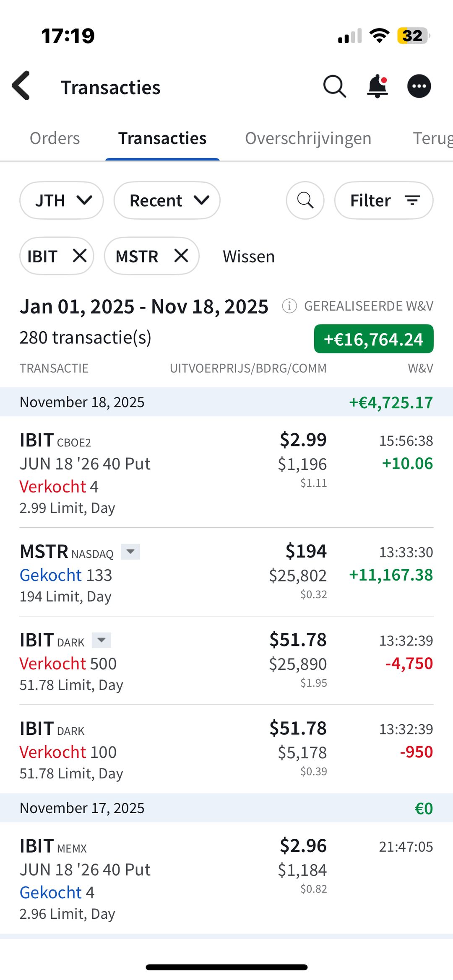Screen dimensions: 453x980
Task: Open search from the top header
Action: coord(334,86)
